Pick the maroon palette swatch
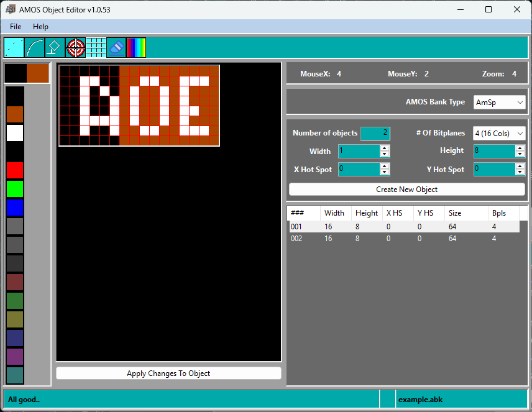This screenshot has height=412, width=532. [15, 282]
